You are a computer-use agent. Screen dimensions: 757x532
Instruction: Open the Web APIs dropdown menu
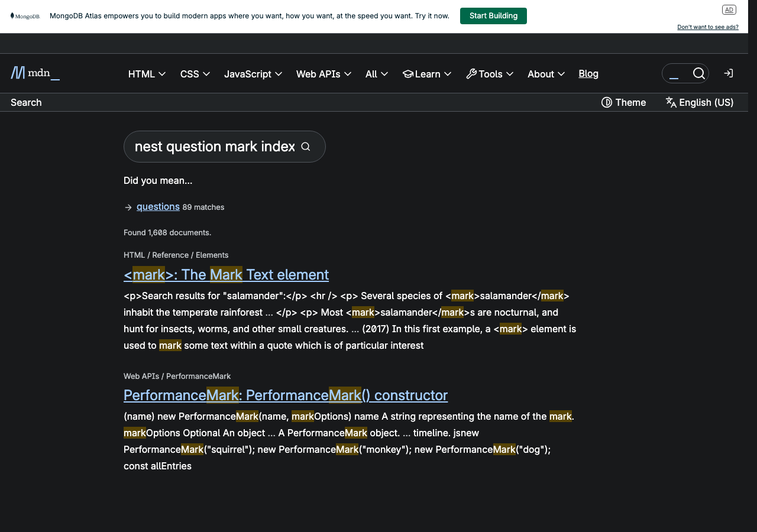[x=323, y=74]
